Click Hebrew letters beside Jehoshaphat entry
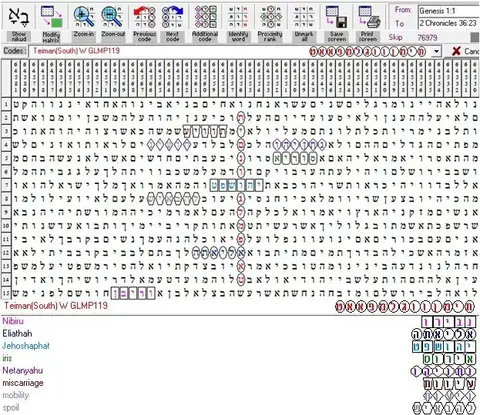This screenshot has height=415, width=480. (444, 347)
